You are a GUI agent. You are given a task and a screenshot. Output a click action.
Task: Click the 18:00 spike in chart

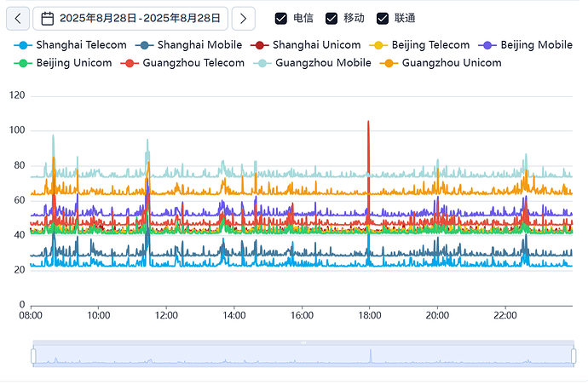pos(368,122)
